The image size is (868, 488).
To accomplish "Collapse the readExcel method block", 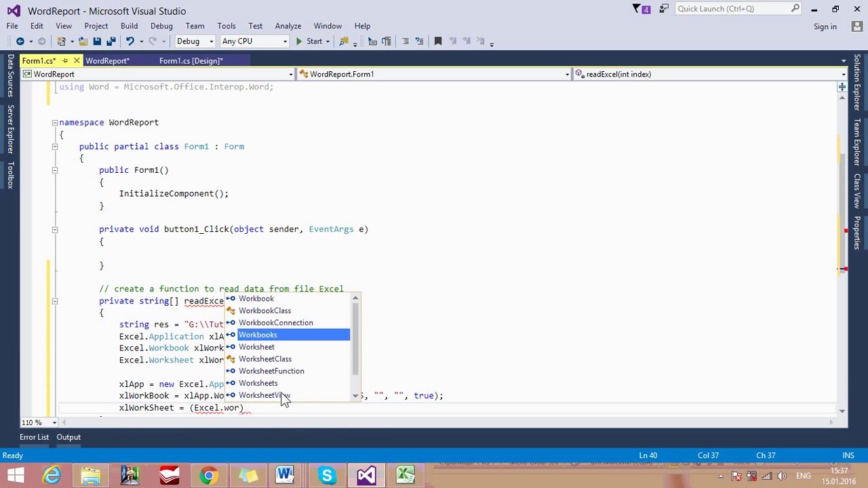I will 55,301.
